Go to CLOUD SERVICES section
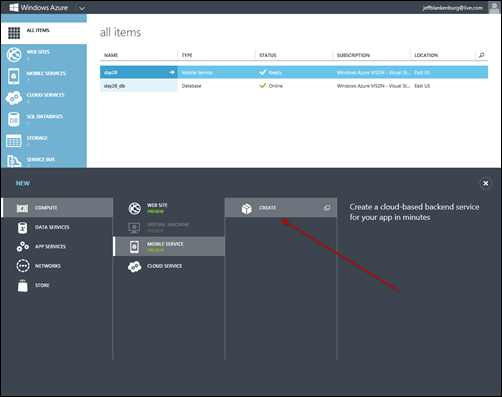 coord(44,98)
